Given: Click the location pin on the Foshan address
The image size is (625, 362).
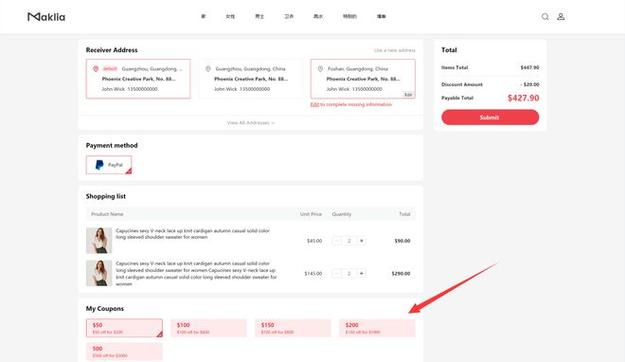Looking at the screenshot, I should tap(320, 69).
